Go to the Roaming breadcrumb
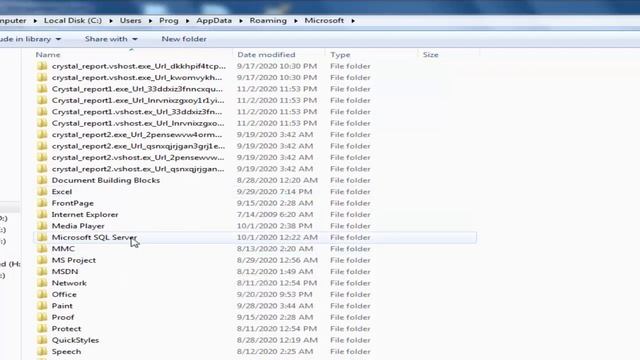 tap(268, 20)
